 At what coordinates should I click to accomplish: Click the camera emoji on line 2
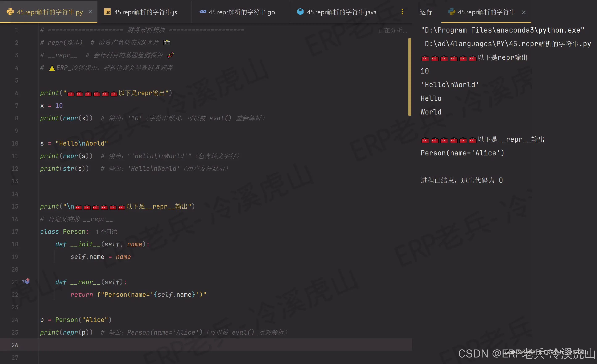[x=167, y=43]
